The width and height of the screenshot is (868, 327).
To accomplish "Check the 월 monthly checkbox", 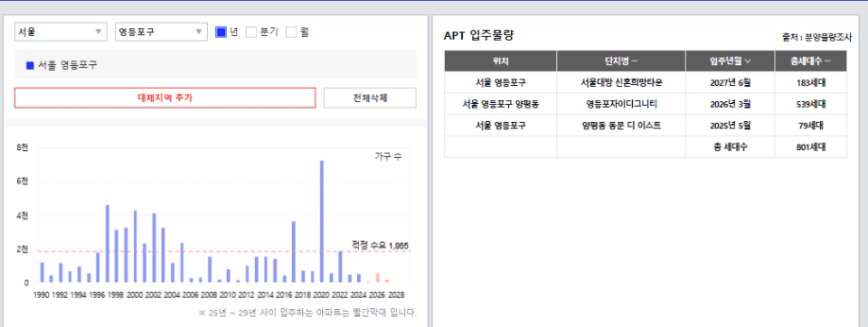I will (291, 33).
